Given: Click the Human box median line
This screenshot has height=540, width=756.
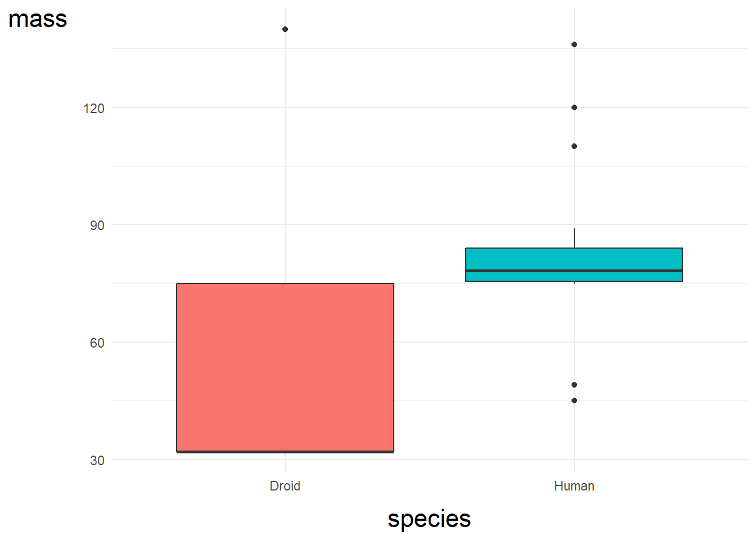Looking at the screenshot, I should (x=574, y=271).
